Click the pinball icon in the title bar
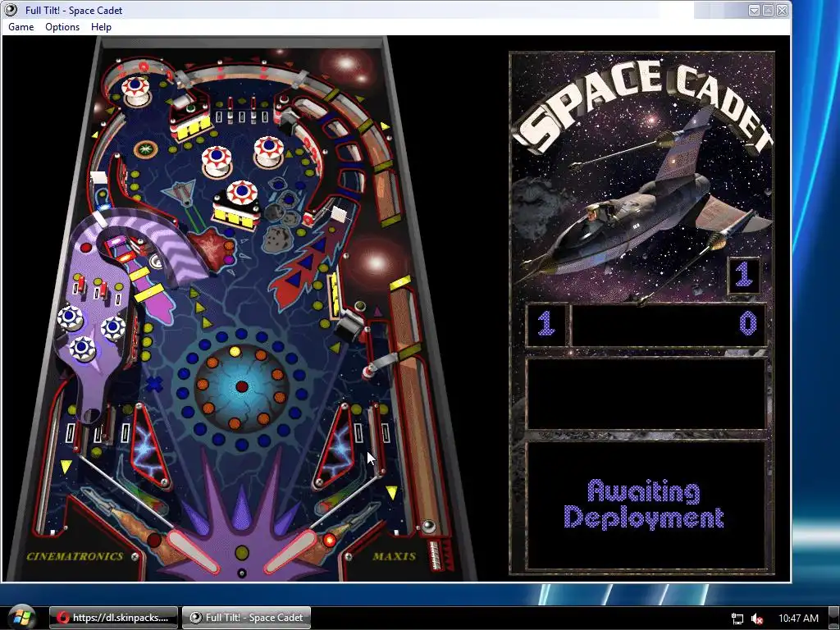This screenshot has width=840, height=630. pos(11,10)
